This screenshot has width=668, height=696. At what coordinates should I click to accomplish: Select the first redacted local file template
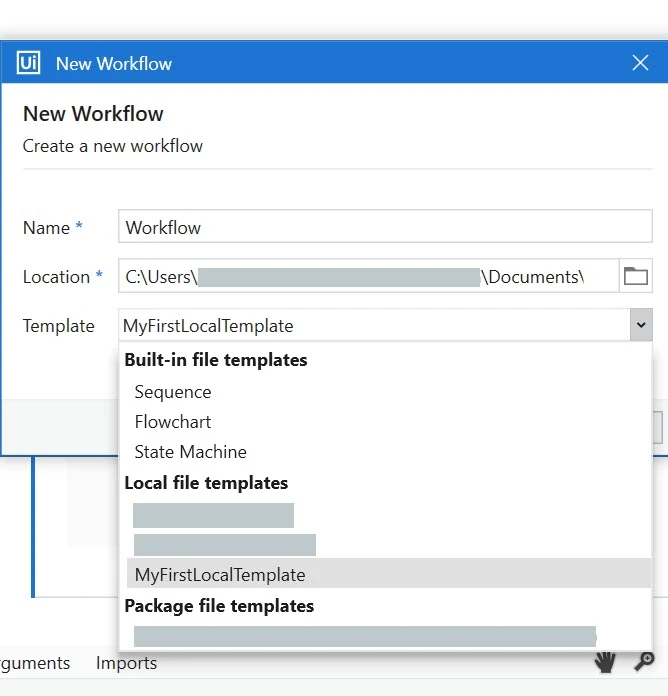click(213, 515)
